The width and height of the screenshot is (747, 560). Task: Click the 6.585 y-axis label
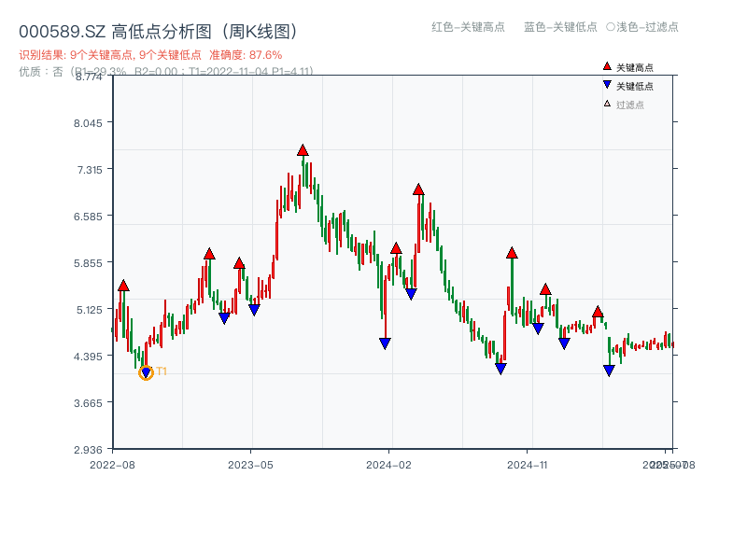pyautogui.click(x=88, y=217)
